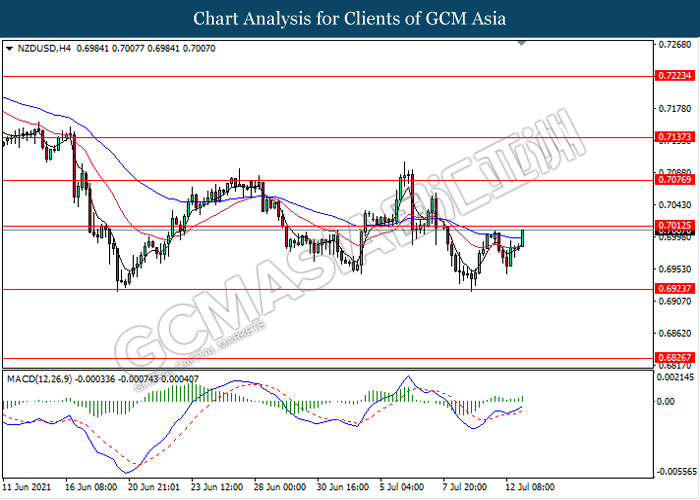Click the triangle arrow beside NZDUSD,H4
Viewport: 700px width, 500px height.
coord(9,48)
